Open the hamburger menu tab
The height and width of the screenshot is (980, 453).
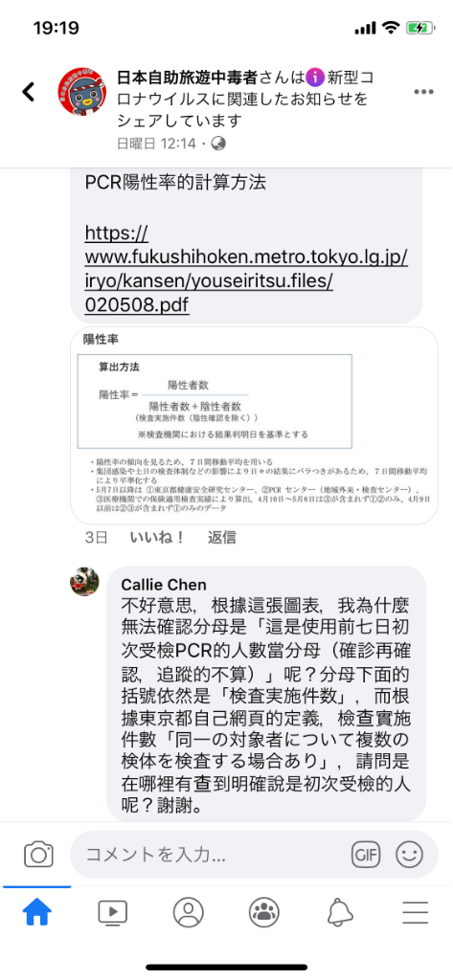coord(416,913)
